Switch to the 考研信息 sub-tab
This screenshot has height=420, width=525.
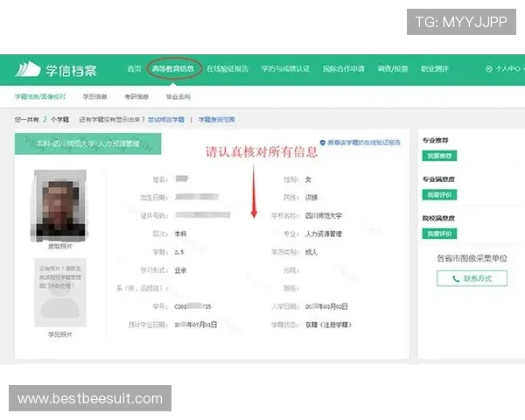[136, 96]
